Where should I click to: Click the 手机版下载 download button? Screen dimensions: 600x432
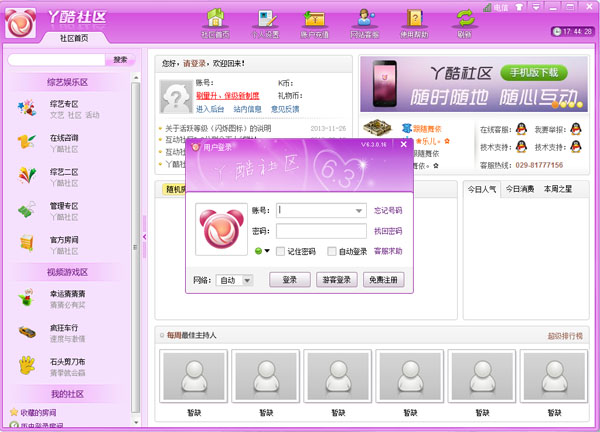click(534, 73)
